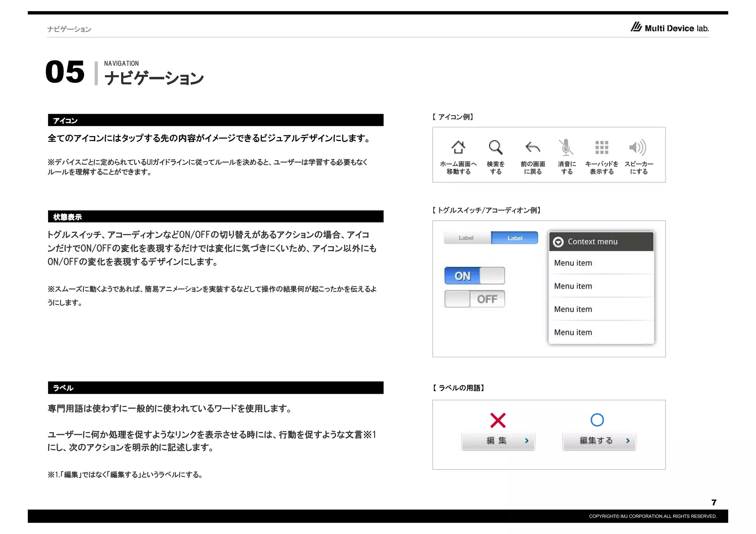
Task: Click the IMJ CORPORATION copyright text
Action: coord(653,516)
